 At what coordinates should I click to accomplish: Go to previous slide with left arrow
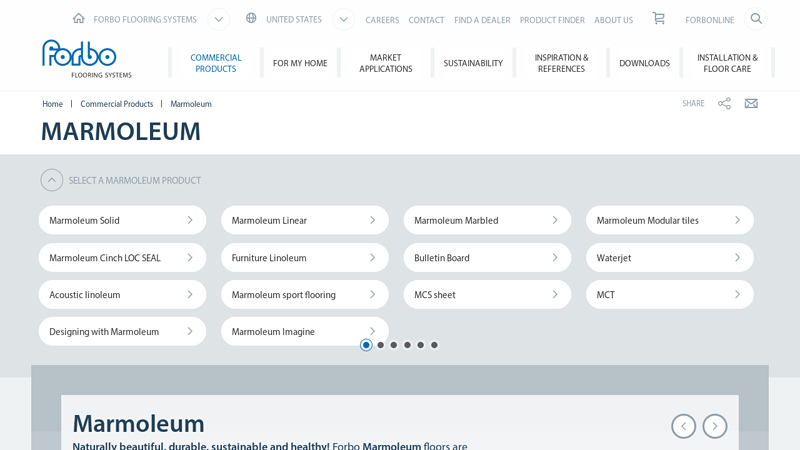click(683, 426)
